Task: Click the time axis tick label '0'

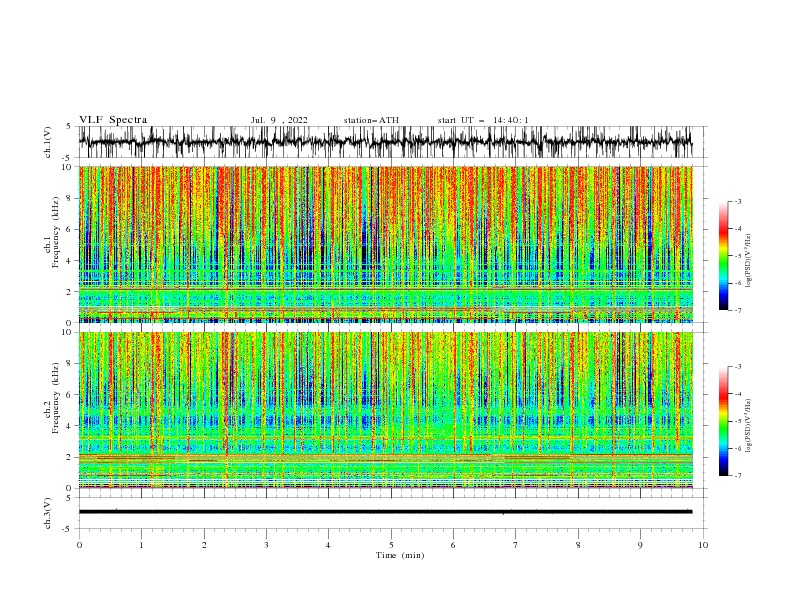Action: click(79, 545)
